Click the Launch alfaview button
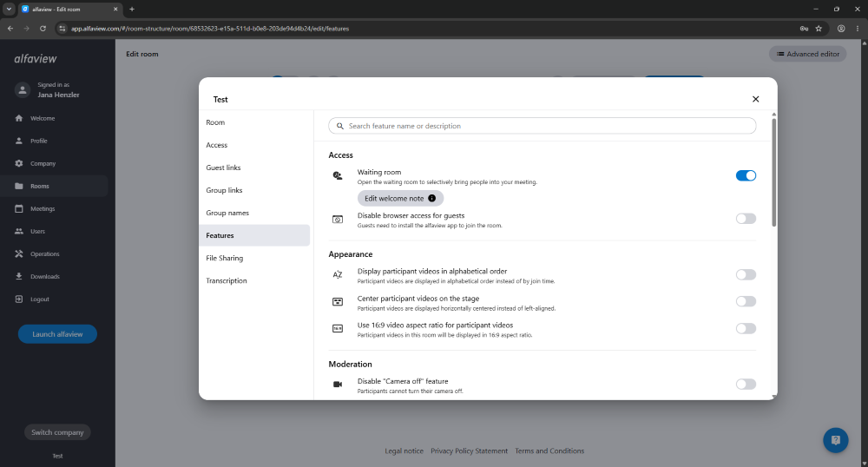 click(57, 334)
